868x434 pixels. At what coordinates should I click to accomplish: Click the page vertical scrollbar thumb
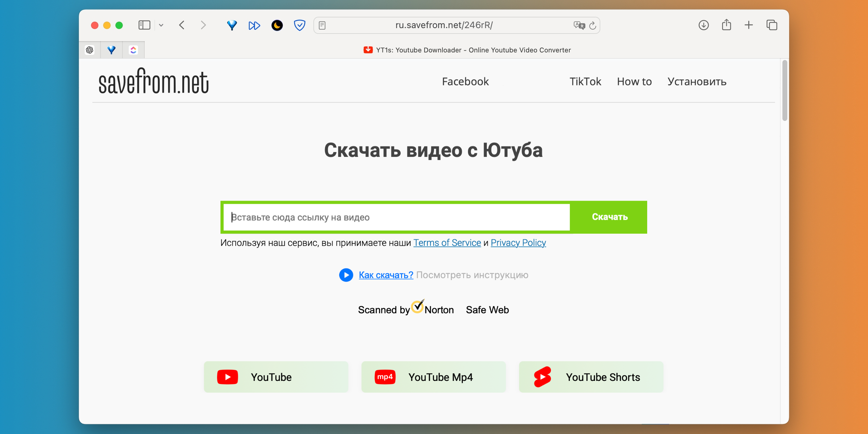coord(784,91)
